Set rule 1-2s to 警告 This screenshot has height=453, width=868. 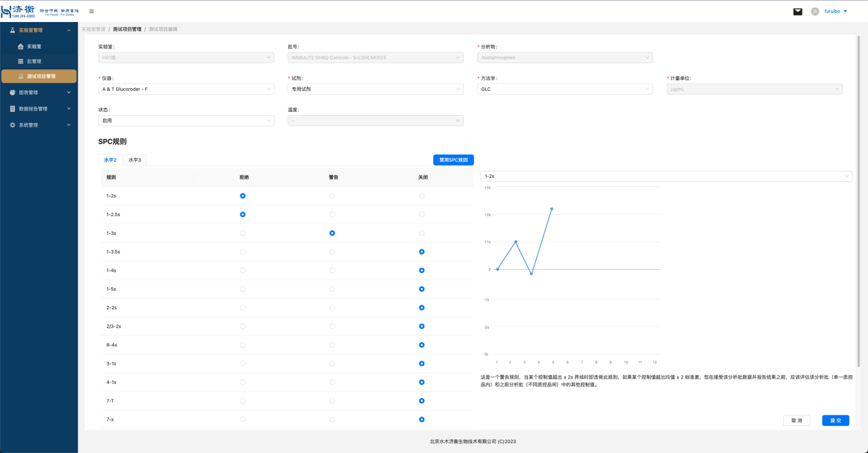tap(332, 195)
